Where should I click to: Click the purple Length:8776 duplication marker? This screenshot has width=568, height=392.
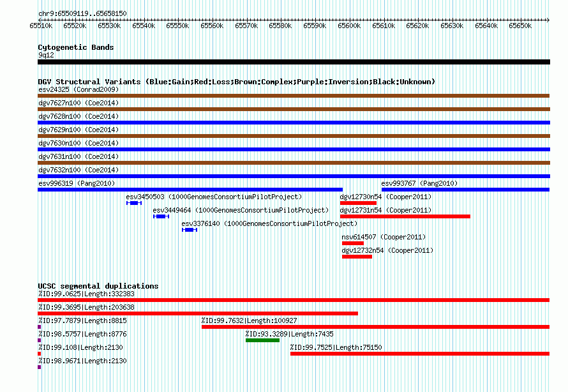(39, 340)
